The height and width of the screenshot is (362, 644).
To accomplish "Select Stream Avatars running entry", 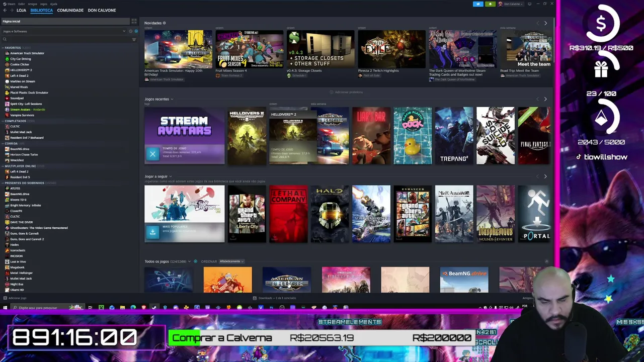I will point(28,110).
